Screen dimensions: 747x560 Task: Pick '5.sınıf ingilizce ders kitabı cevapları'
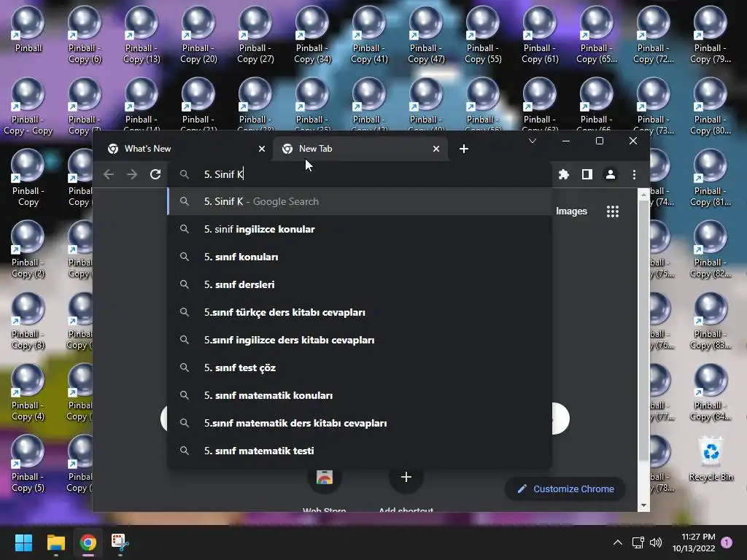pyautogui.click(x=360, y=340)
